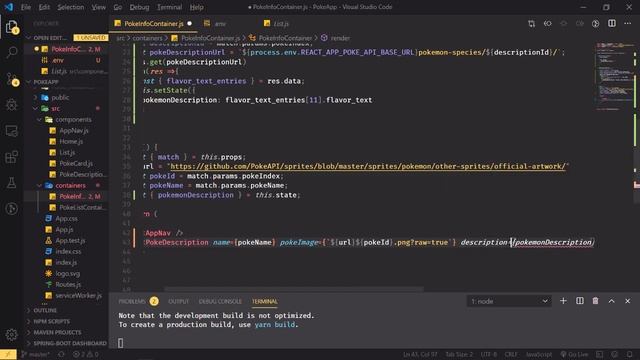Click feedback smiley in status bar
Image resolution: width=640 pixels, height=360 pixels.
615,354
